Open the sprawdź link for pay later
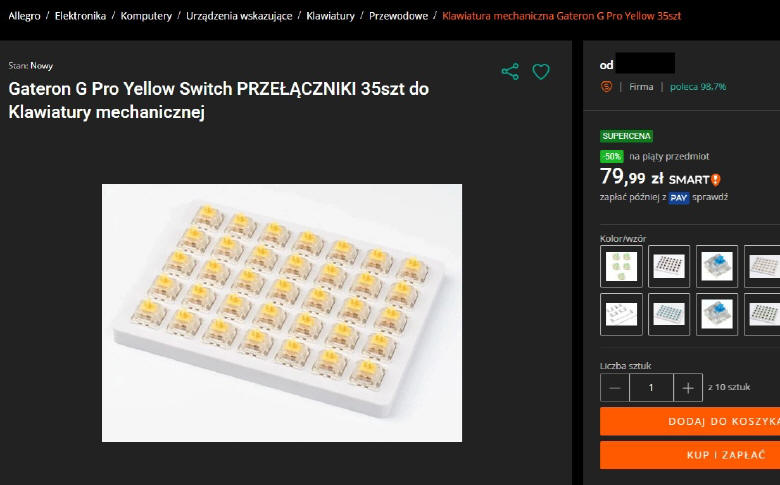 click(x=710, y=197)
